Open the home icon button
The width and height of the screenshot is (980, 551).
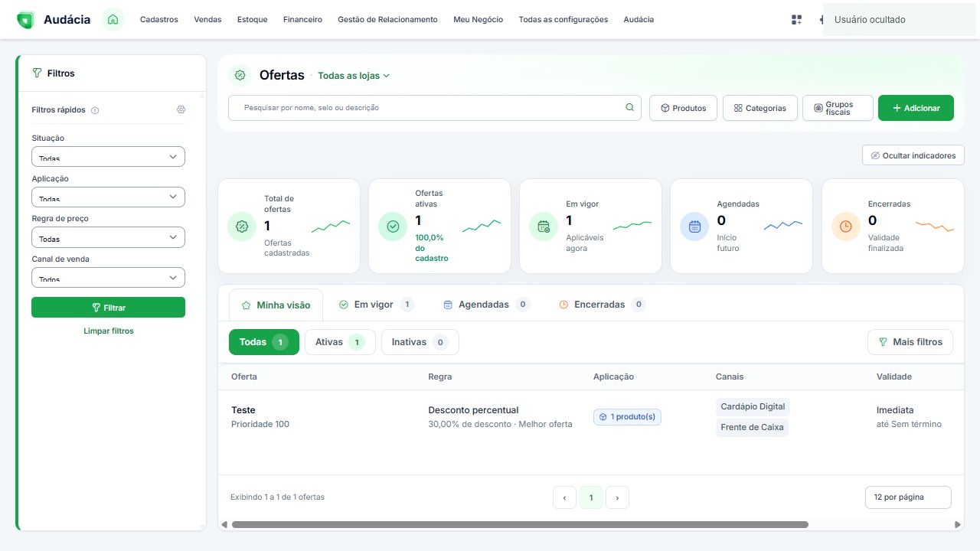click(x=113, y=20)
